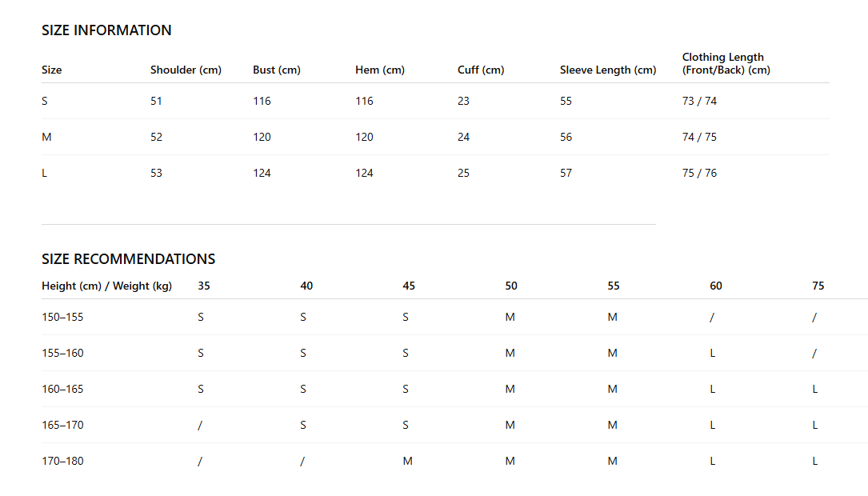Select the weight 50 column header
868x496 pixels.
[x=511, y=286]
